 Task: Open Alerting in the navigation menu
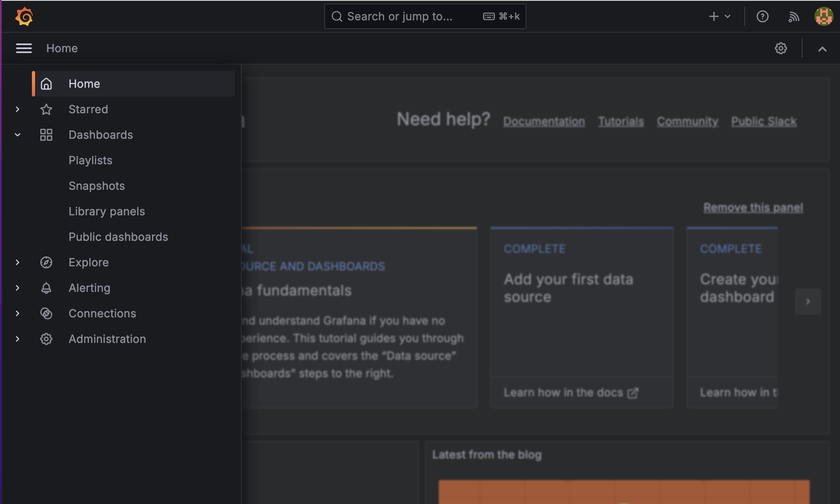click(x=89, y=288)
